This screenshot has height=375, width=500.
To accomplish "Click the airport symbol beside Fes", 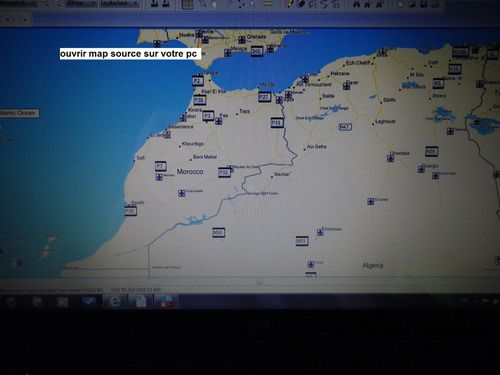I will (x=218, y=121).
